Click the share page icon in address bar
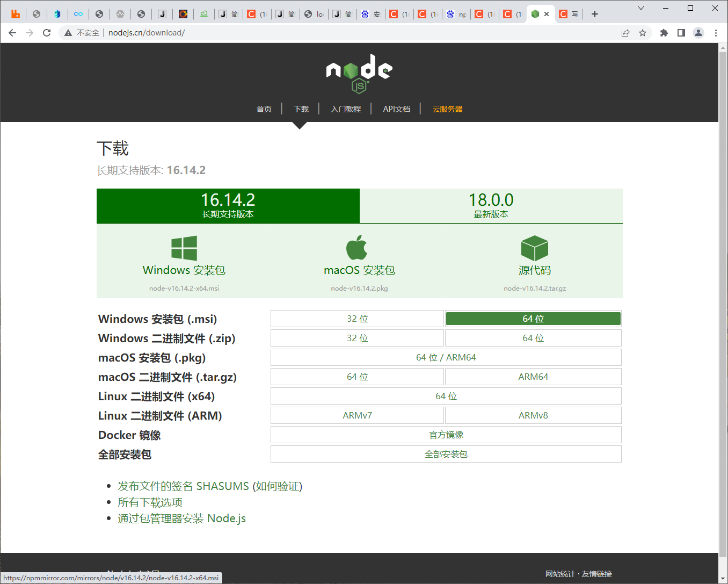728x584 pixels. click(x=625, y=33)
